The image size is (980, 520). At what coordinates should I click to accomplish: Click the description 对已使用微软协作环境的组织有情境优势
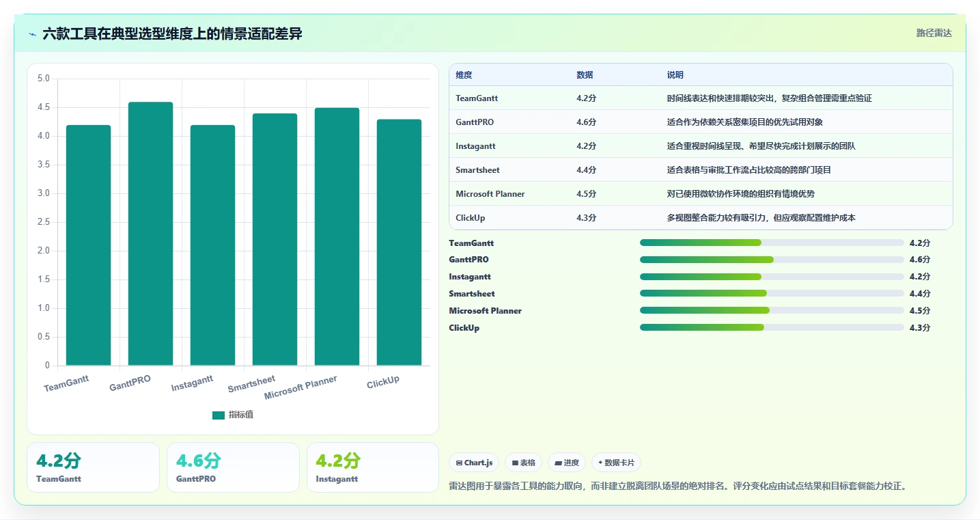coord(741,194)
